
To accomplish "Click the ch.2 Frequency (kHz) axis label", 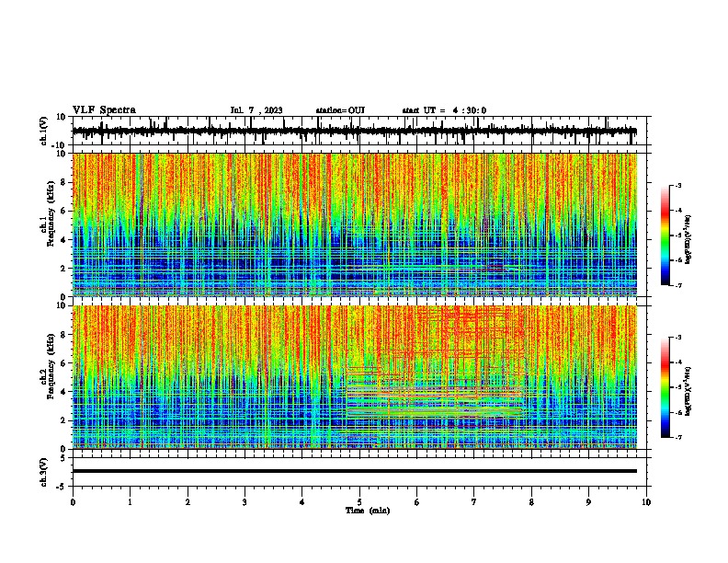I will pyautogui.click(x=48, y=366).
